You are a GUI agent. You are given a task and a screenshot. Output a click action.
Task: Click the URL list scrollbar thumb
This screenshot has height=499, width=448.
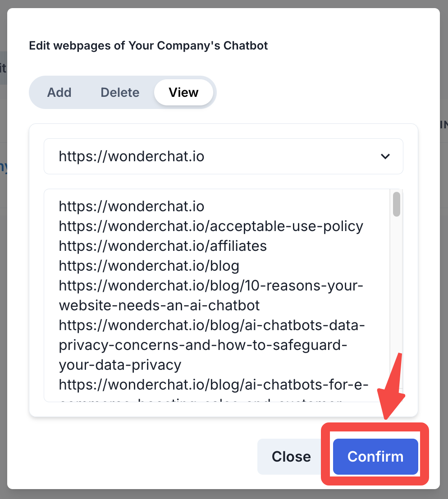(x=397, y=204)
